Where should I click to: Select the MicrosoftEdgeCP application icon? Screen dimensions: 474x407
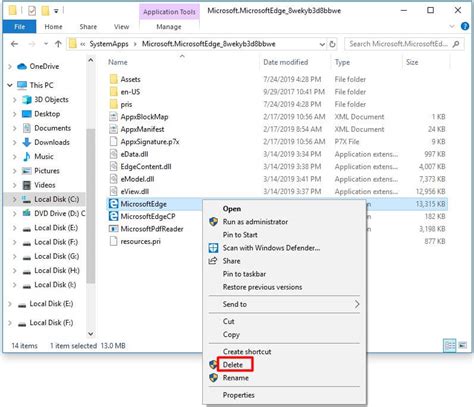pos(114,216)
